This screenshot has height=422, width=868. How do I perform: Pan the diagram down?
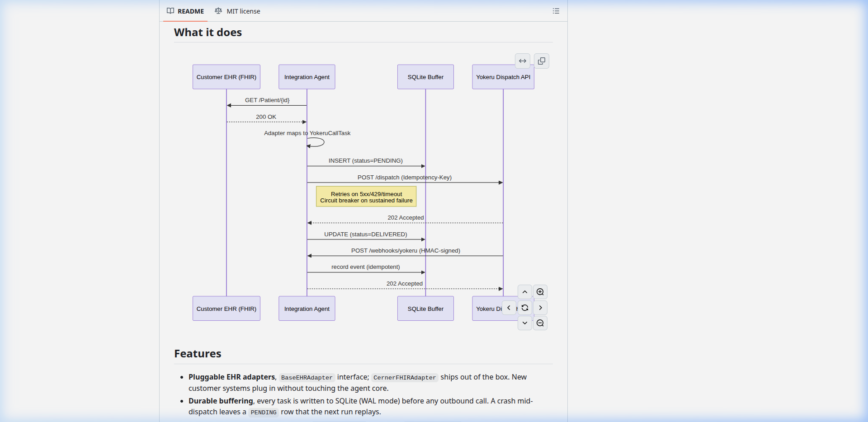(x=525, y=323)
